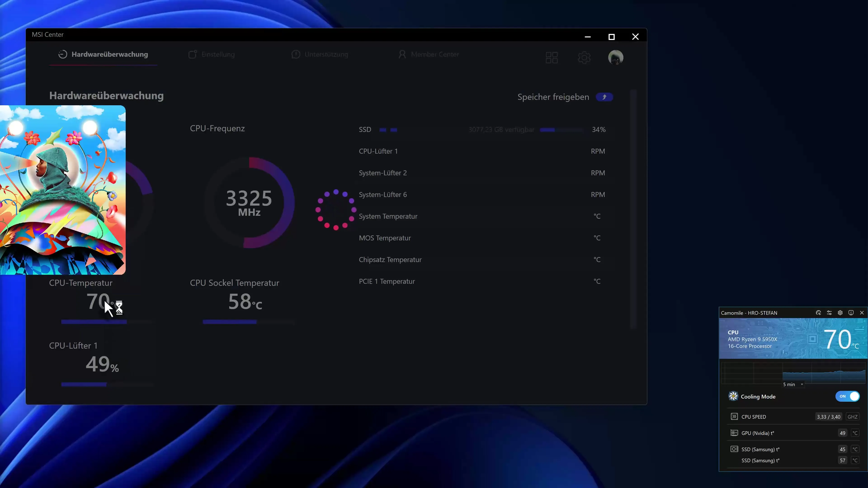Click the colorful artwork thumbnail overlay
The height and width of the screenshot is (488, 868).
63,190
